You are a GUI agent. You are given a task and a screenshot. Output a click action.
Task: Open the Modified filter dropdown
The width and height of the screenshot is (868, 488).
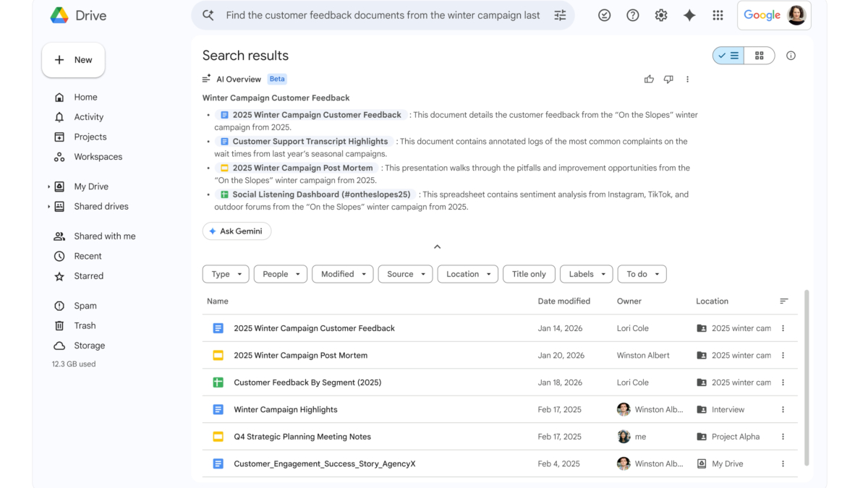click(x=342, y=274)
